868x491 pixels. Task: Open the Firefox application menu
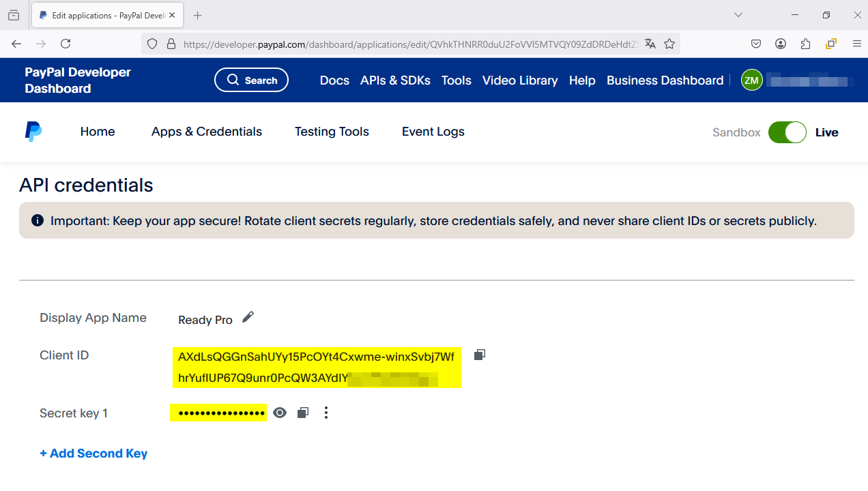(x=857, y=44)
